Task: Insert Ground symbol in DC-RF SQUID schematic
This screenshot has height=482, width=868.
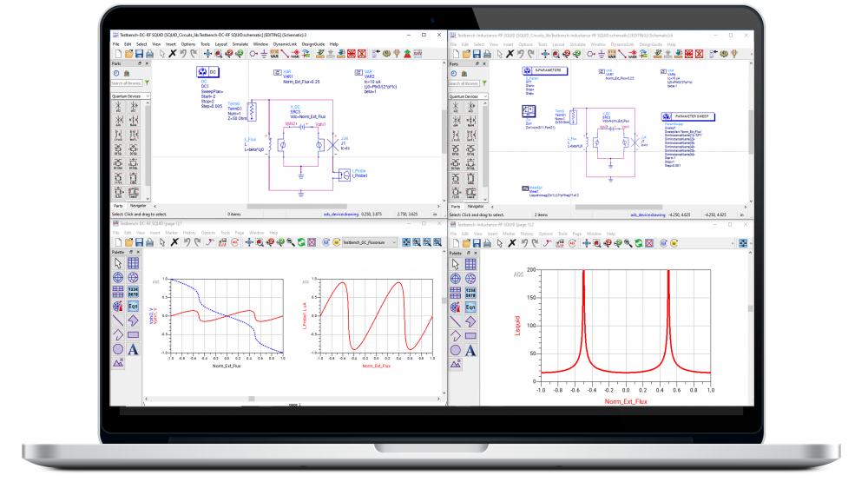Action: coord(264,54)
